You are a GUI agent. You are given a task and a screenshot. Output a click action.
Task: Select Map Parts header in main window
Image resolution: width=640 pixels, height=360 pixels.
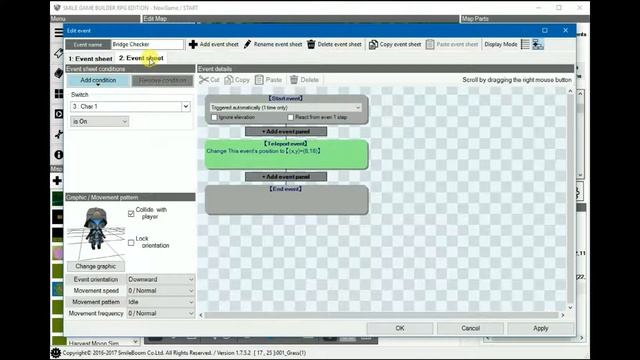tap(525, 19)
